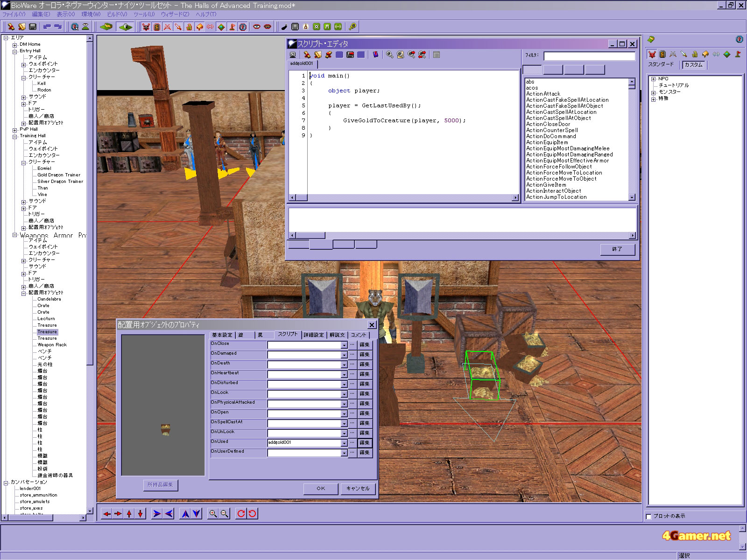Click the red lips icon in the main toolbar
747x560 pixels.
(268, 27)
